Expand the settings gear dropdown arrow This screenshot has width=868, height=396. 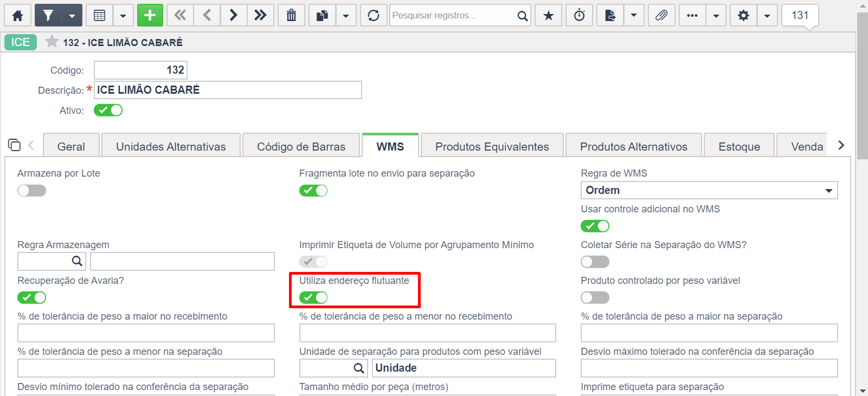click(767, 15)
